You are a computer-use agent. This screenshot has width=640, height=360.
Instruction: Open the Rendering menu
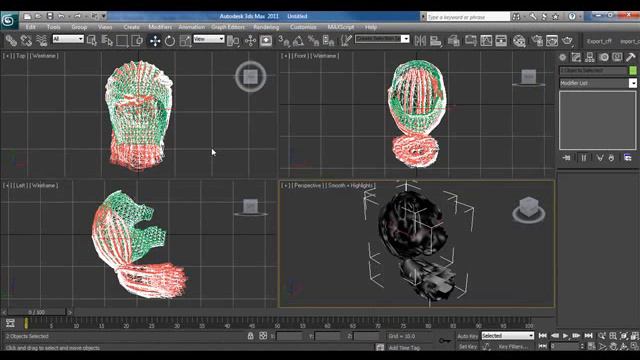[266, 27]
